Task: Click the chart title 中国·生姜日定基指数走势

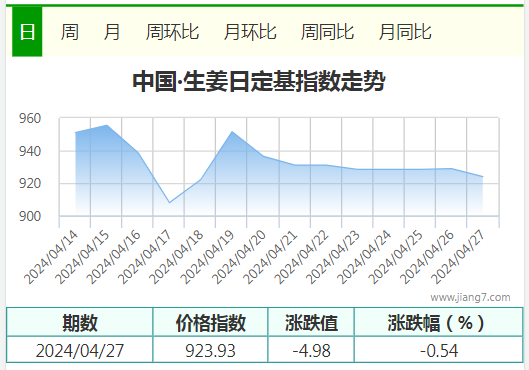Action: (259, 81)
